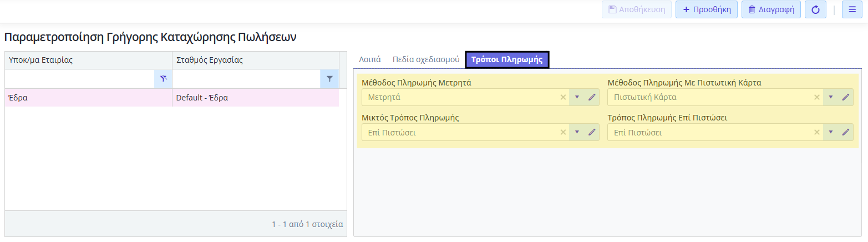The height and width of the screenshot is (242, 868).
Task: Click the refresh icon in top toolbar
Action: (x=815, y=9)
